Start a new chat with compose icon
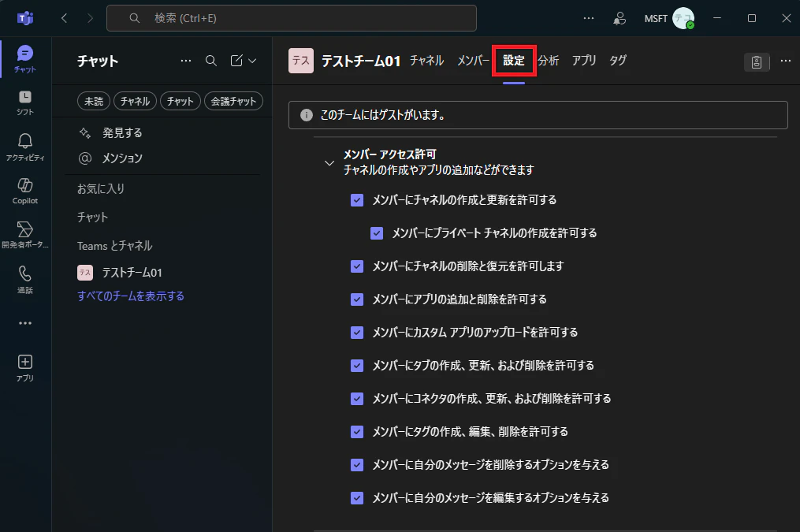 coord(236,61)
